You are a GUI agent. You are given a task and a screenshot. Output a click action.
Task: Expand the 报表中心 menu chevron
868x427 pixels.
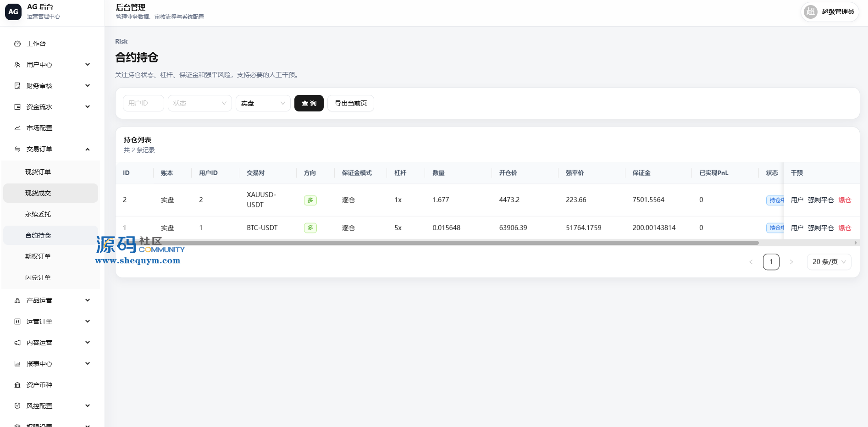click(x=88, y=364)
